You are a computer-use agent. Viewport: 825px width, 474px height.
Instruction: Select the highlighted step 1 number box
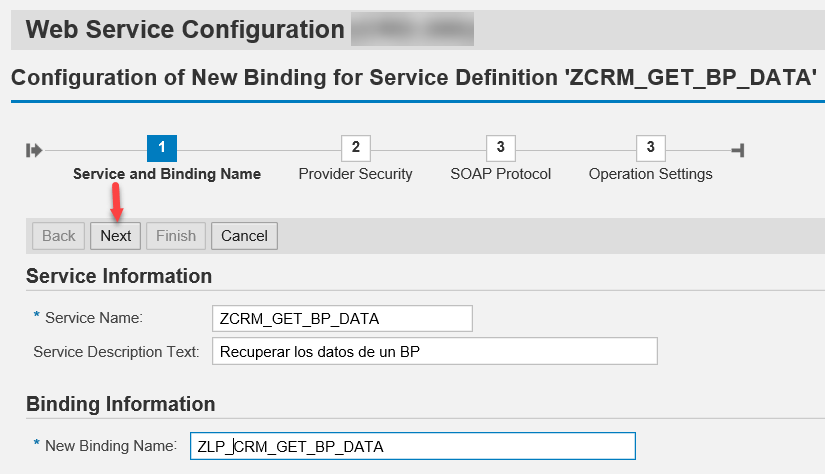(x=162, y=149)
